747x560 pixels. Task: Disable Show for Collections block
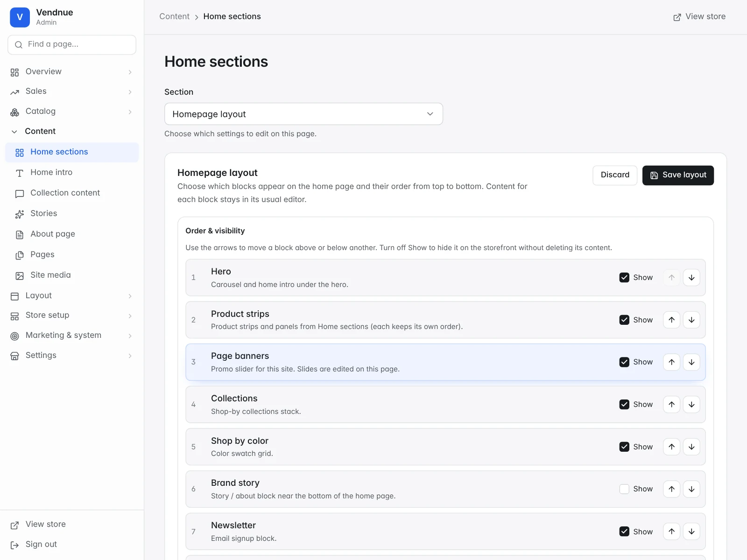(x=624, y=405)
